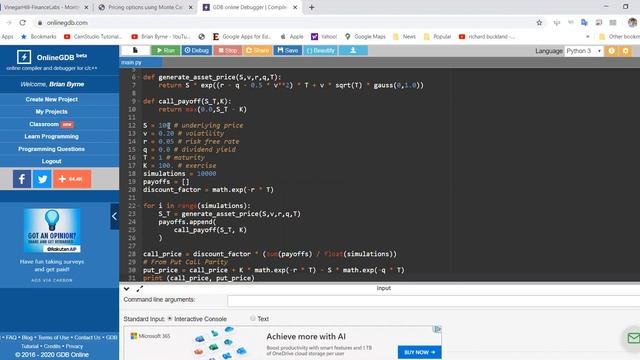This screenshot has width=640, height=360.
Task: Open Learn Programming in the sidebar
Action: [x=51, y=136]
